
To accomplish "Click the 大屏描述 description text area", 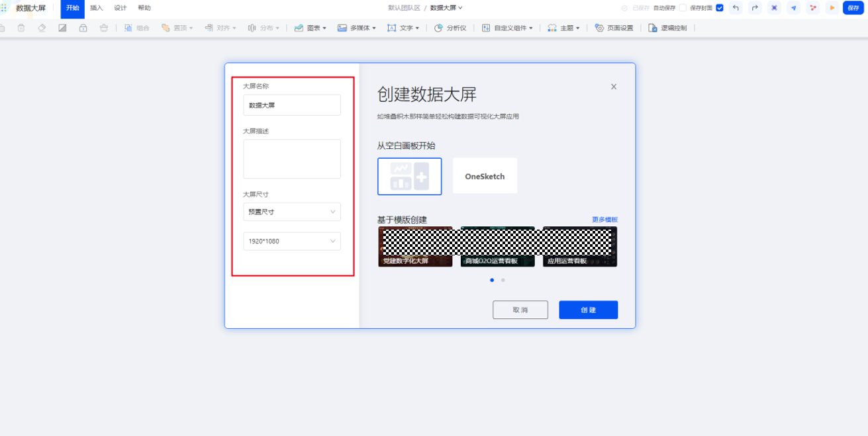I will pyautogui.click(x=292, y=159).
